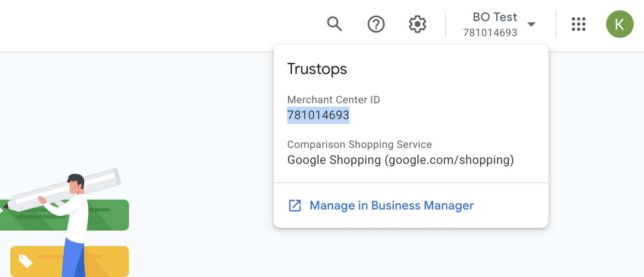
Task: Click the giant pencil illustration
Action: coord(99,181)
